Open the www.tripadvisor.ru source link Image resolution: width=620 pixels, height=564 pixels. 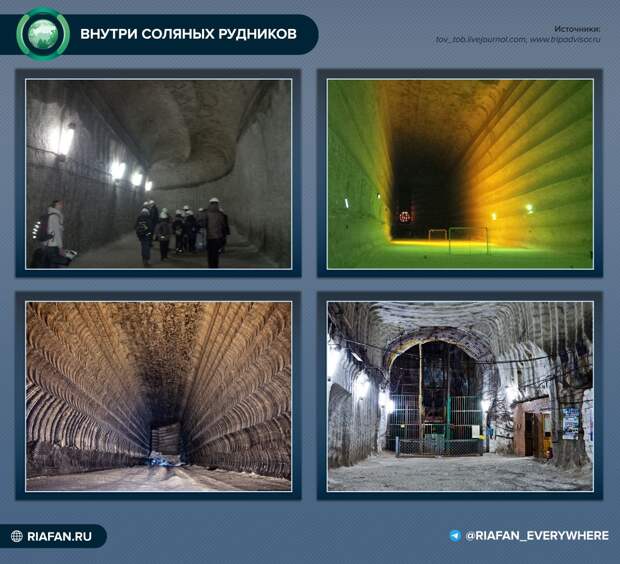[x=565, y=40]
